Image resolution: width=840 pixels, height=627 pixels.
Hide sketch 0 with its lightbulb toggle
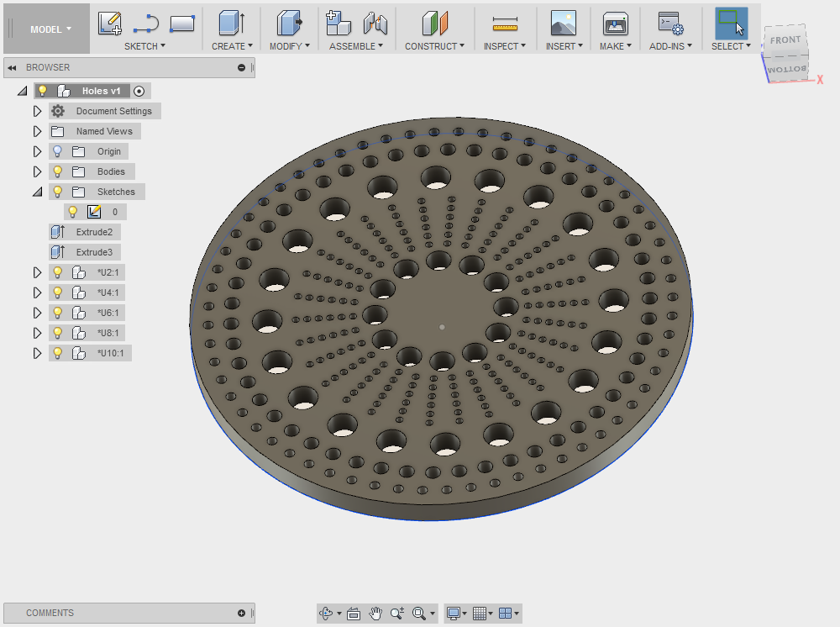(x=73, y=211)
